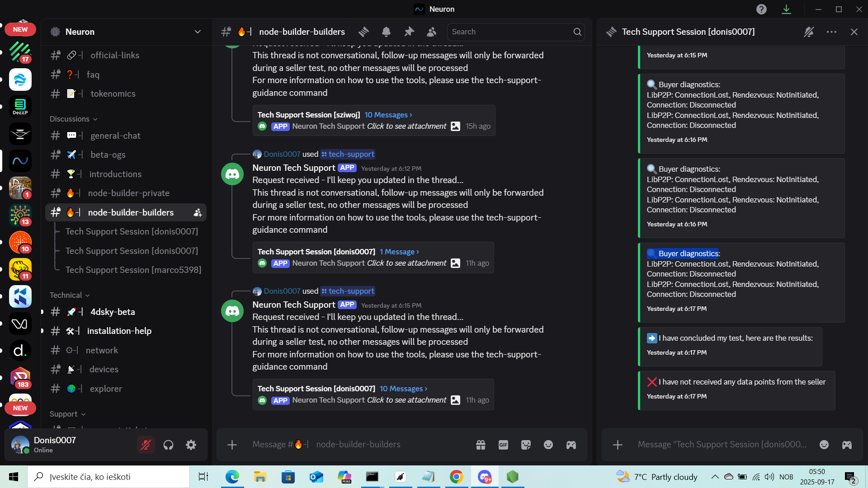The image size is (868, 488).
Task: Open Windows Start menu
Action: click(14, 477)
